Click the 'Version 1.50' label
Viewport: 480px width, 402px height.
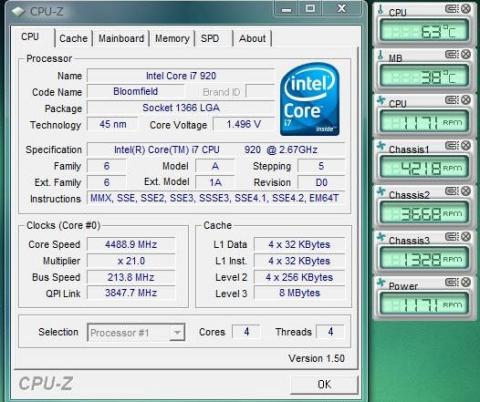pos(316,358)
